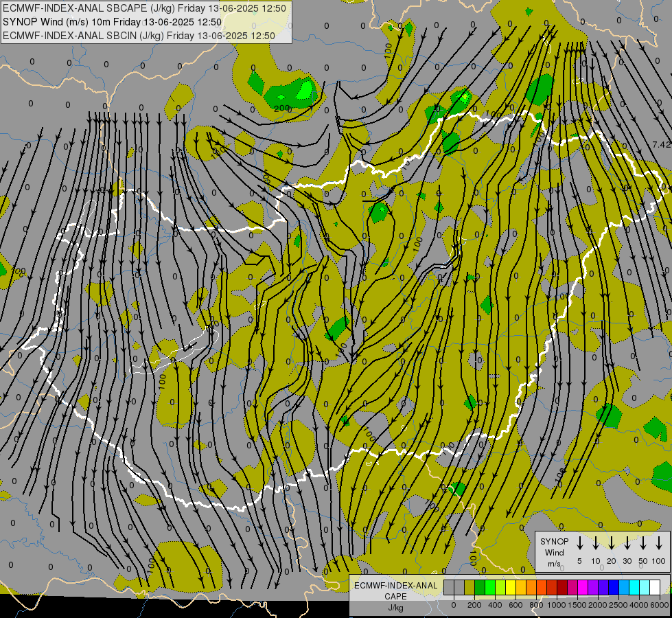This screenshot has width=672, height=618.
Task: Select the olive CAPE color swatch
Action: [x=470, y=587]
